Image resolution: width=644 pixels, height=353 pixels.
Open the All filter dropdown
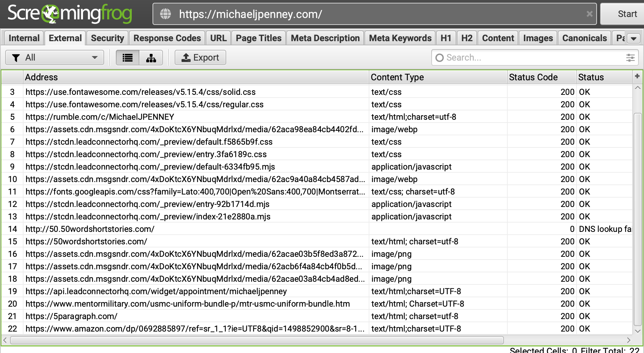55,58
